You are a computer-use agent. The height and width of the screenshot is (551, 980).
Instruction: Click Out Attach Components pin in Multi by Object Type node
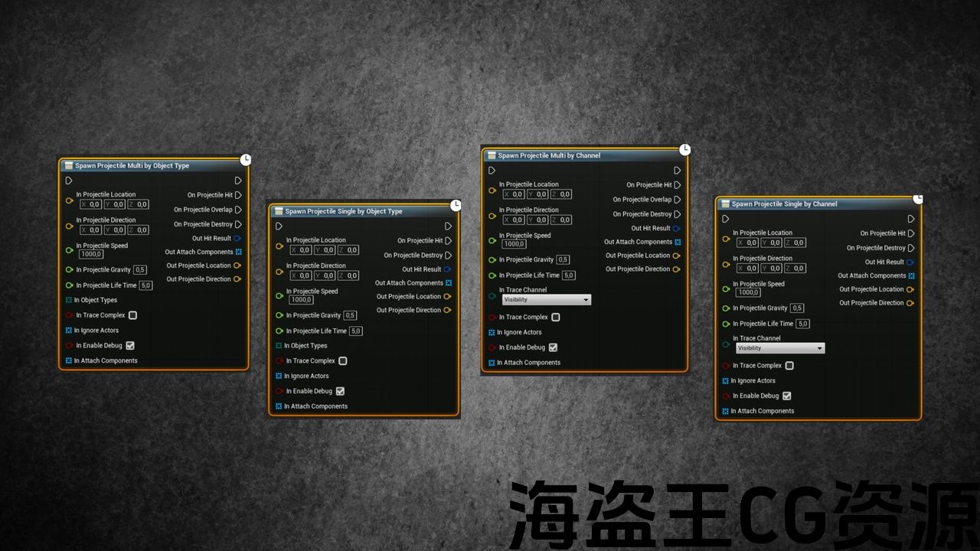tap(238, 252)
